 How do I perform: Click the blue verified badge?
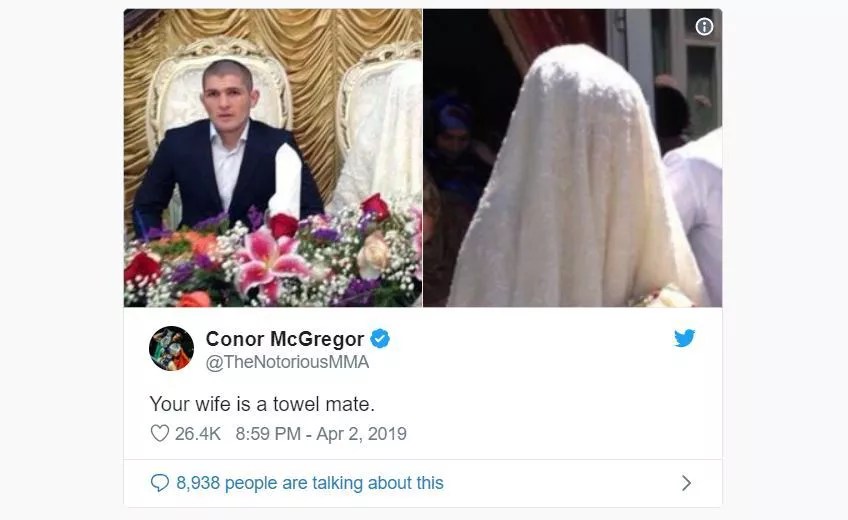pyautogui.click(x=380, y=339)
